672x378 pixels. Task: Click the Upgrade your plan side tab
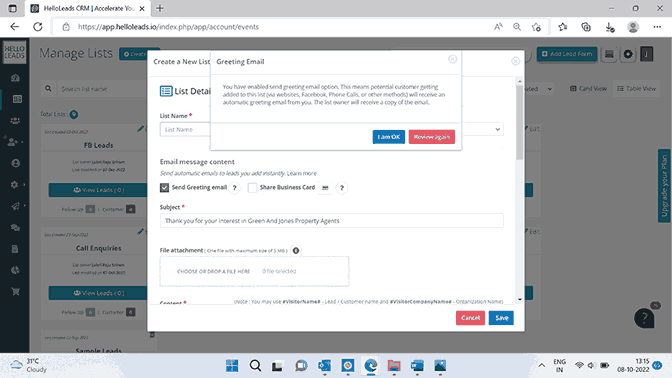tap(664, 186)
